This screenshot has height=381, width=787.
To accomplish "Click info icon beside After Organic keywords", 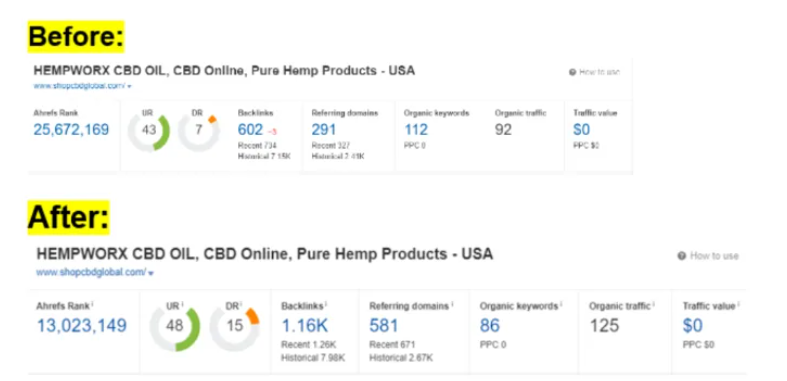I will pos(561,304).
